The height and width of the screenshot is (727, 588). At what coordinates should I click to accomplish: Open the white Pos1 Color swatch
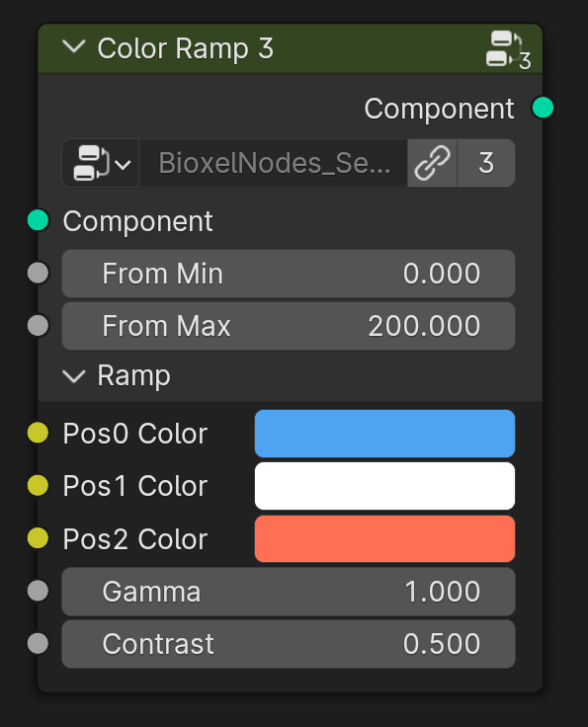(x=384, y=486)
